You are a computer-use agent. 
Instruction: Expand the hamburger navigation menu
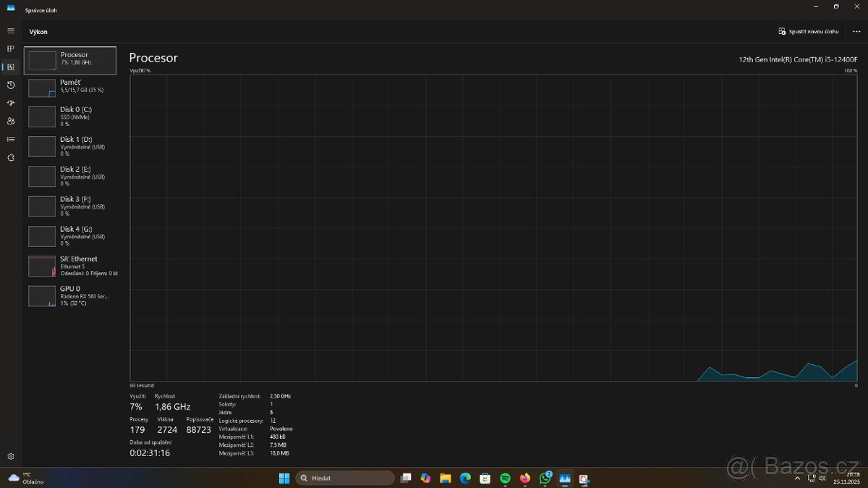[x=11, y=31]
